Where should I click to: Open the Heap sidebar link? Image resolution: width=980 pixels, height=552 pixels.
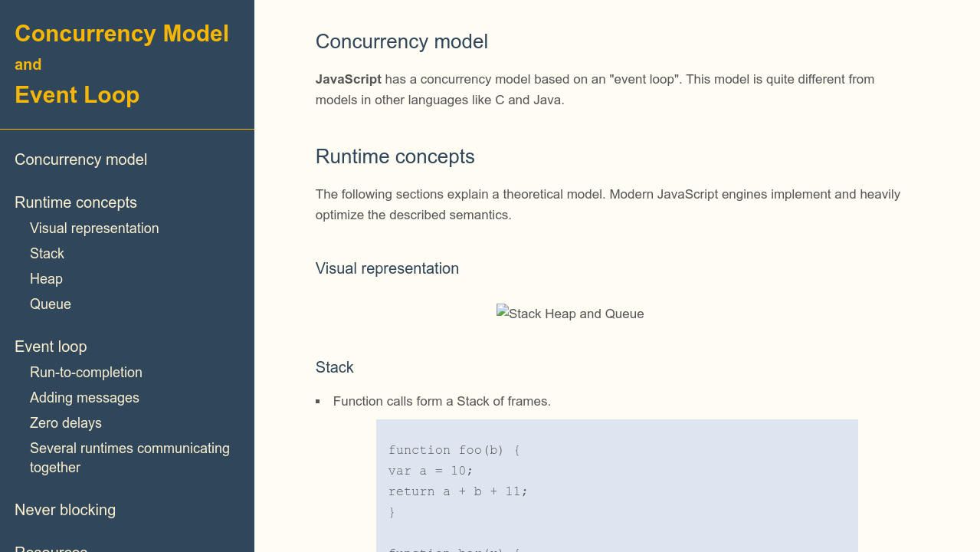coord(46,279)
